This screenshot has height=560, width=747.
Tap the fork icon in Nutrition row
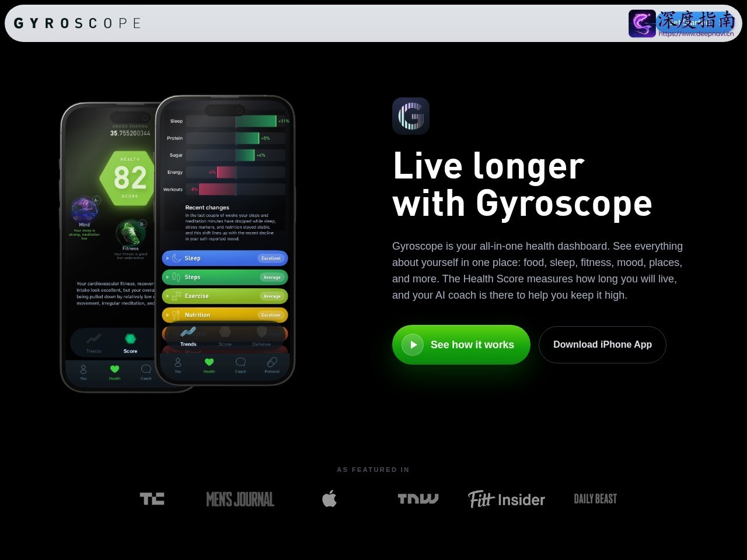pyautogui.click(x=176, y=315)
